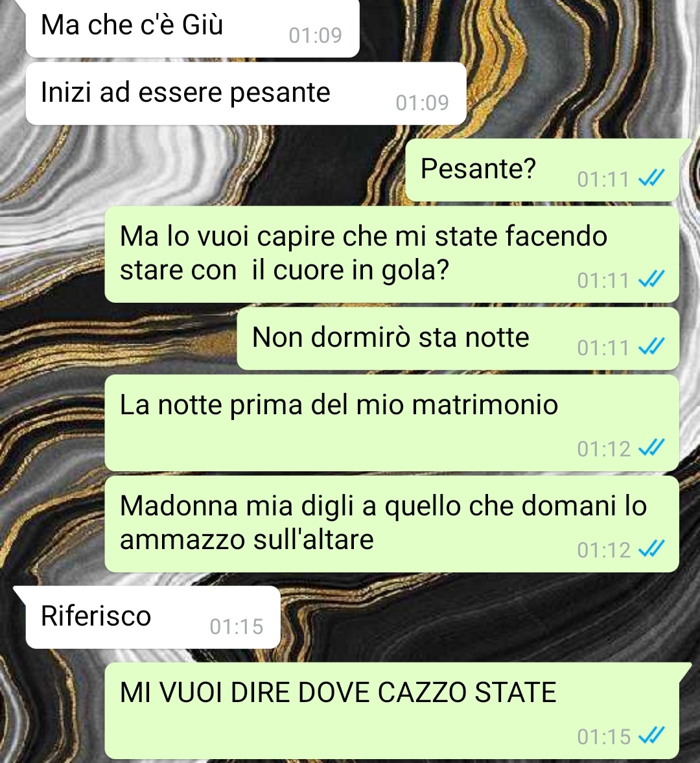Select the 'Madonna mia digli a quello' message
The width and height of the screenshot is (700, 763).
[392, 524]
